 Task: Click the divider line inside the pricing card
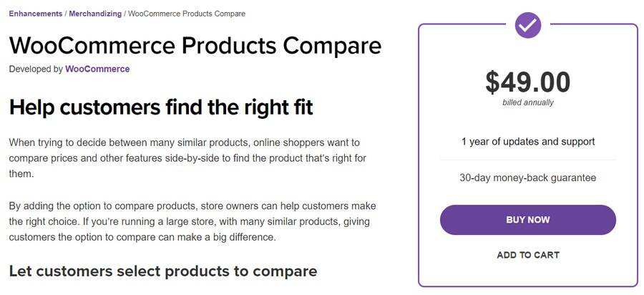(528, 160)
